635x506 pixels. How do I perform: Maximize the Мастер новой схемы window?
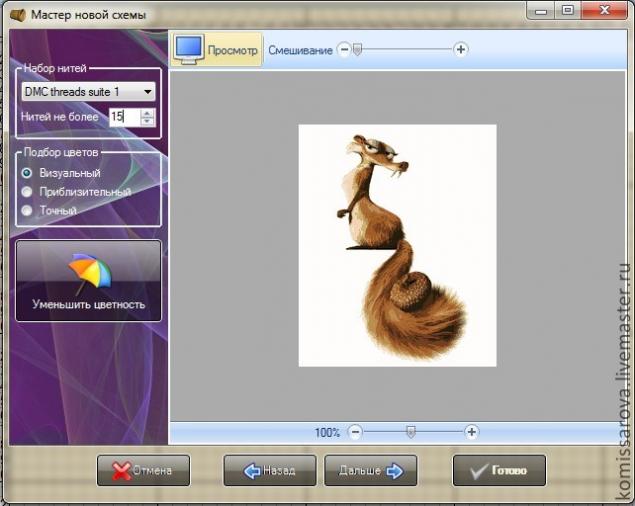pos(568,11)
